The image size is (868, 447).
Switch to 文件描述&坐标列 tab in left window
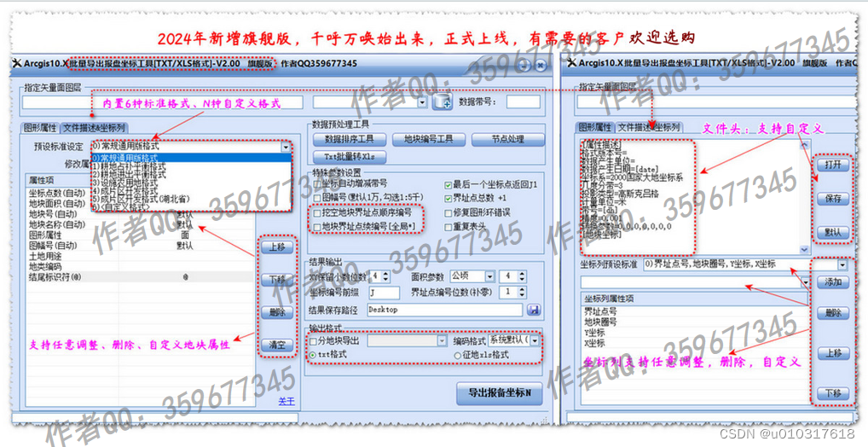click(94, 128)
